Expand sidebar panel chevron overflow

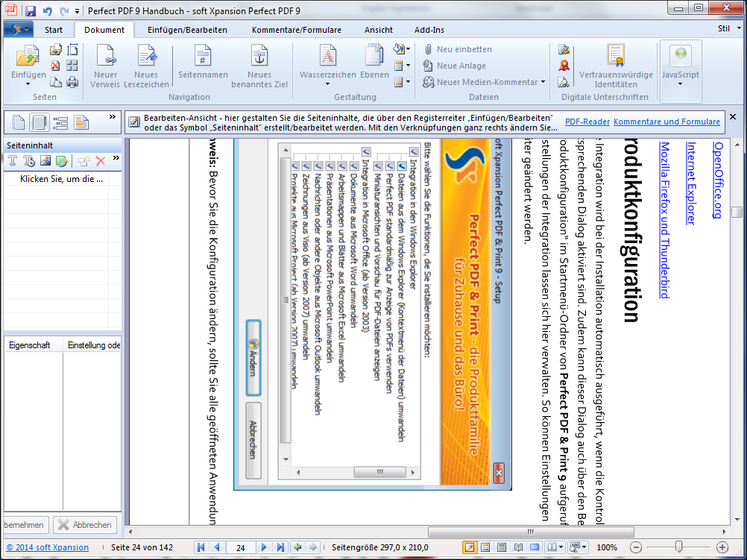pos(113,117)
